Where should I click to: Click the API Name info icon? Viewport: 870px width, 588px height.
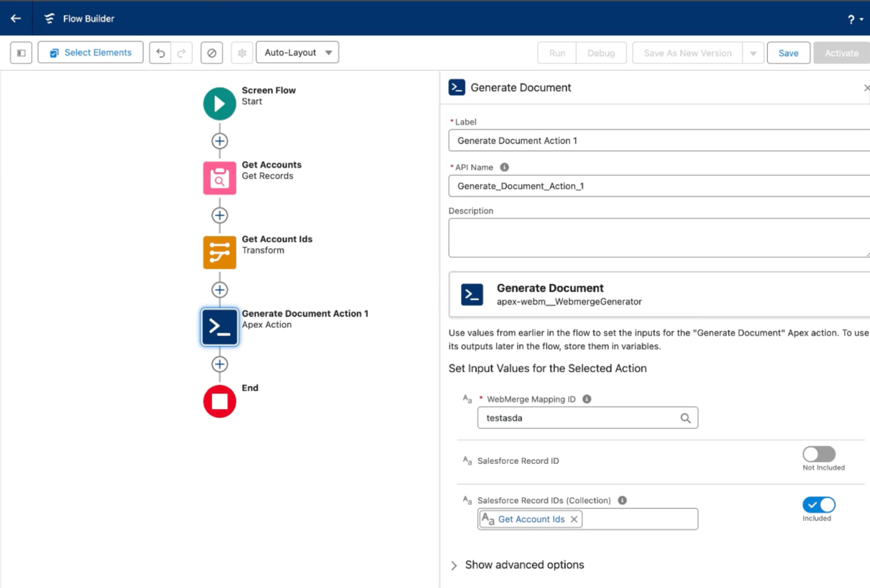point(504,167)
